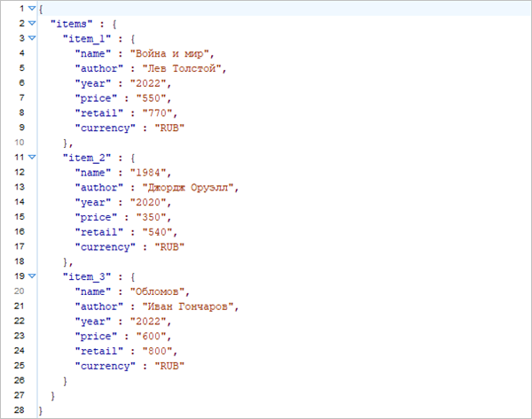The width and height of the screenshot is (532, 419).
Task: Fold the "item_2" block
Action: (x=32, y=157)
